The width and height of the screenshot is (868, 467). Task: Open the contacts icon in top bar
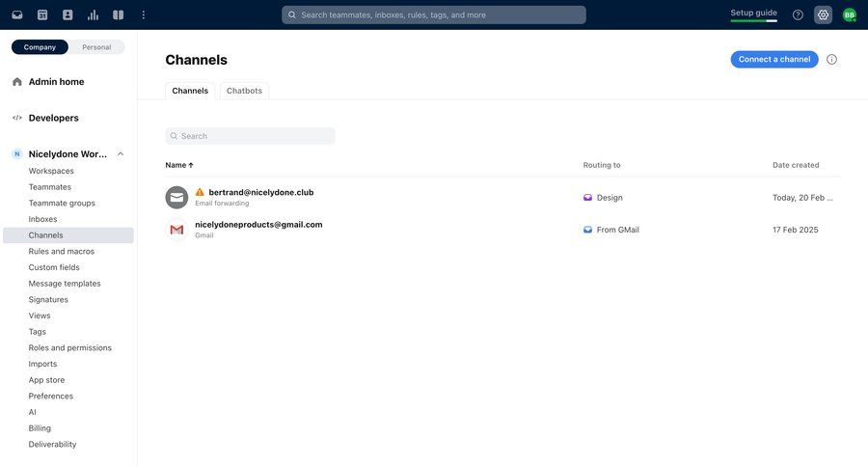pyautogui.click(x=68, y=15)
